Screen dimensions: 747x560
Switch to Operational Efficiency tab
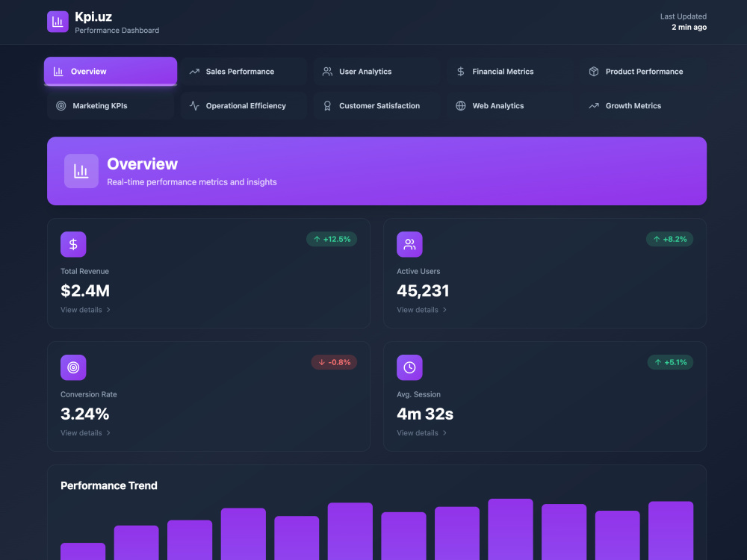point(244,106)
